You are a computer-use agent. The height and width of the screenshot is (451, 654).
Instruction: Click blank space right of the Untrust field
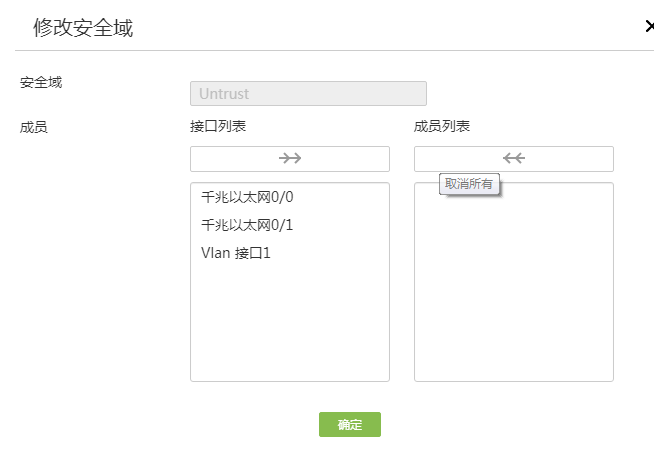530,94
